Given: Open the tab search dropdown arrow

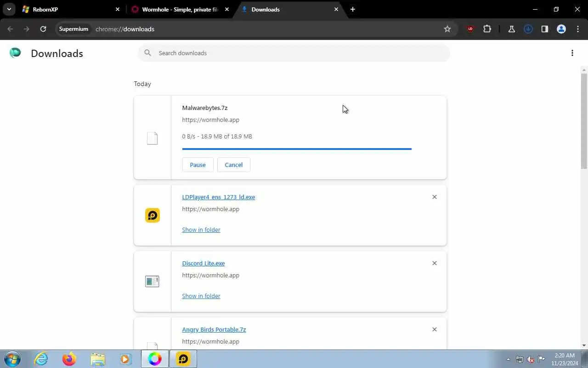Looking at the screenshot, I should pyautogui.click(x=9, y=9).
